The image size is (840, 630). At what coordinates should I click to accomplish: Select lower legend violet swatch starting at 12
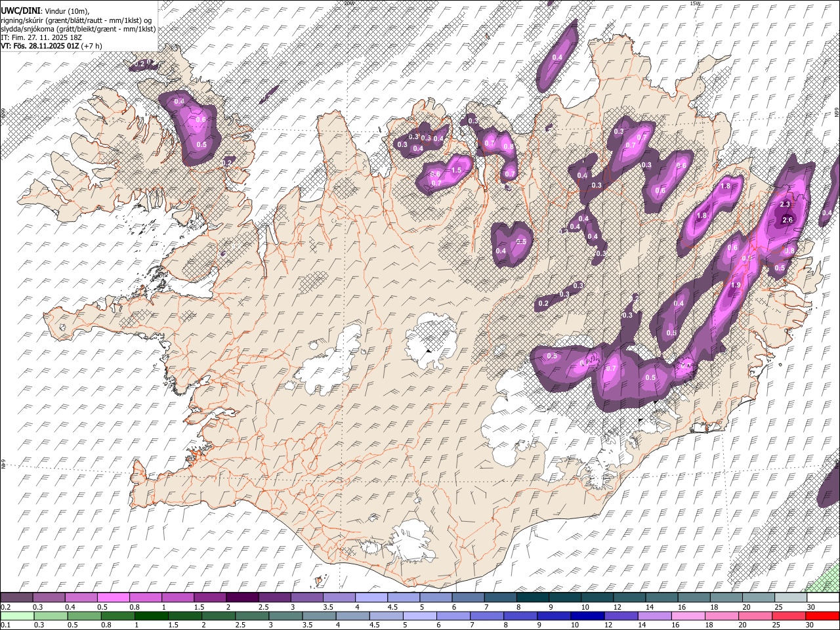click(621, 616)
